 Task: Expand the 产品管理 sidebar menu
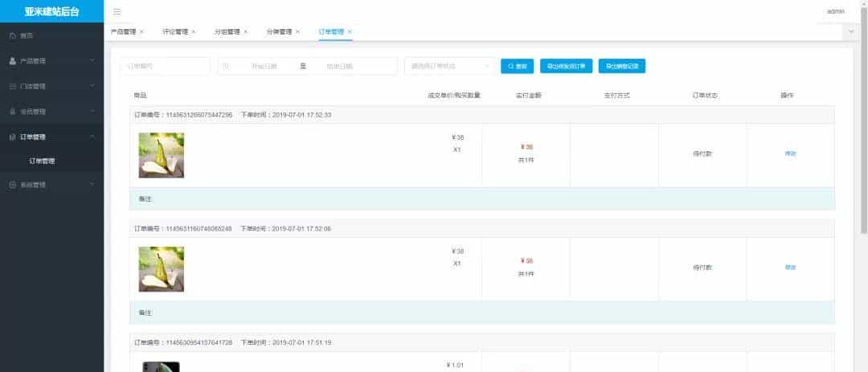click(x=92, y=61)
